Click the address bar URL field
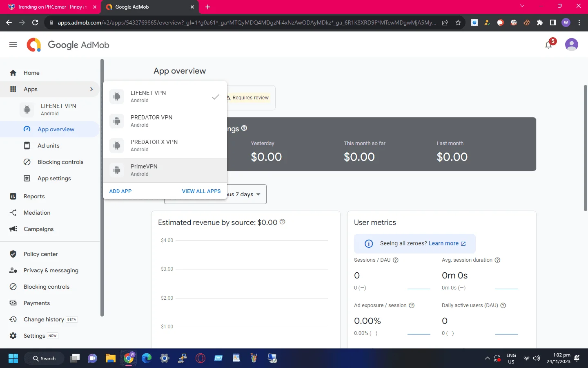This screenshot has width=588, height=368. tap(247, 22)
